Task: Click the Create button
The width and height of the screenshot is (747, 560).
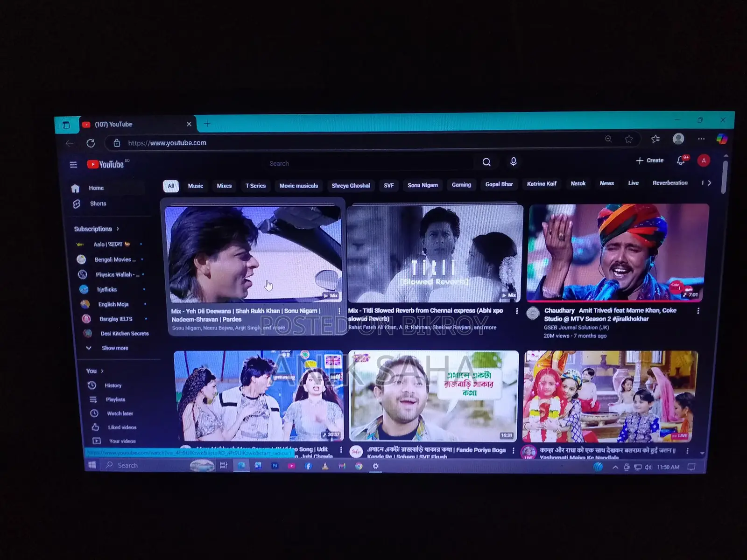Action: tap(649, 161)
